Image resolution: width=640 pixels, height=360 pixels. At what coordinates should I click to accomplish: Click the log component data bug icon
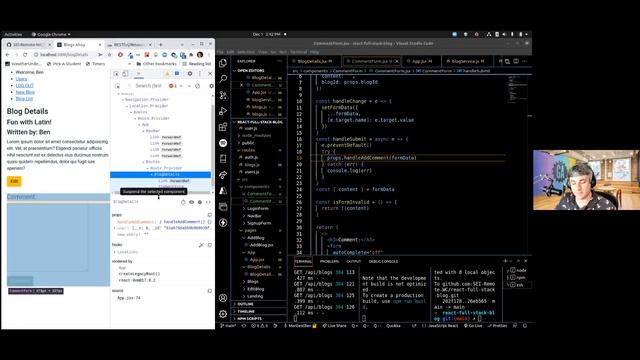point(200,202)
